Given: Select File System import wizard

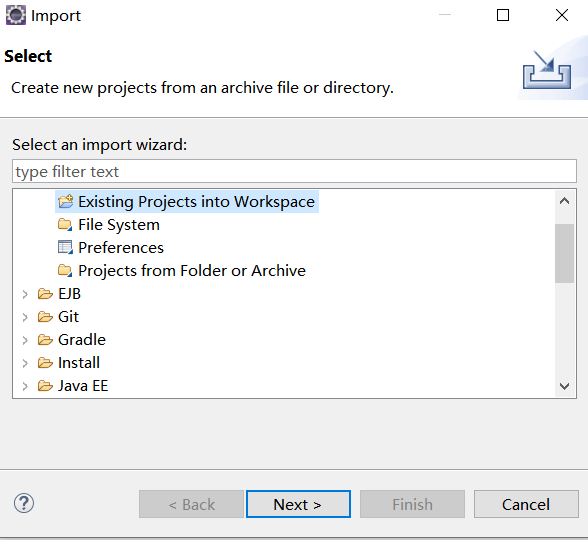Looking at the screenshot, I should pos(119,225).
